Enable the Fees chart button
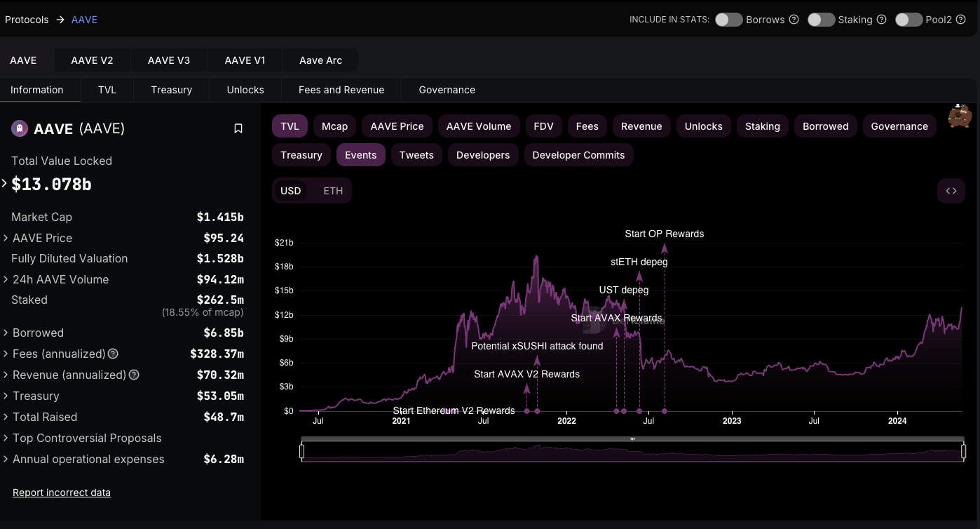The width and height of the screenshot is (980, 529). point(587,126)
